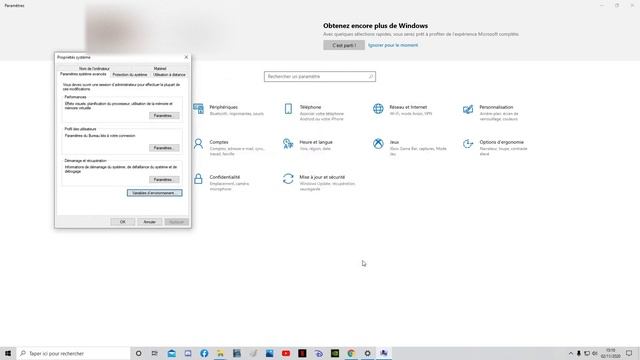Switch to Nom de l'ordinateur tab

(94, 69)
